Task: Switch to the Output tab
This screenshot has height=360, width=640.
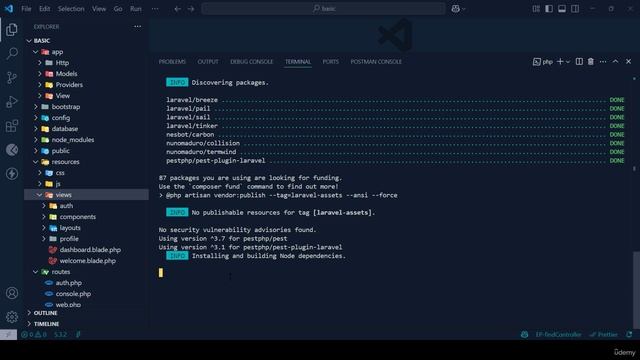Action: [208, 62]
